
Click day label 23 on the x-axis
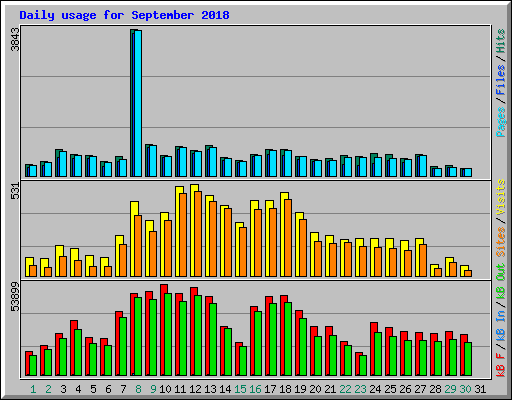360,389
